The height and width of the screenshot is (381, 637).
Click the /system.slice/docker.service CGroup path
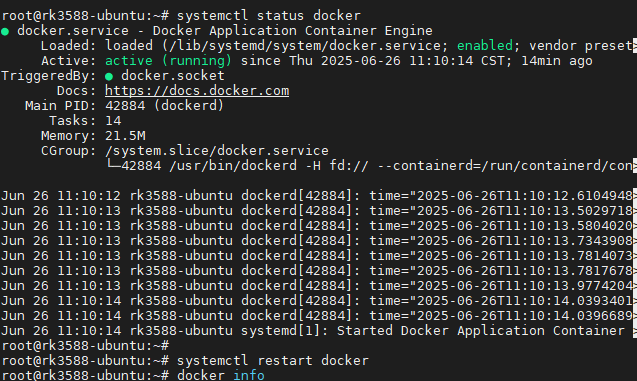217,151
